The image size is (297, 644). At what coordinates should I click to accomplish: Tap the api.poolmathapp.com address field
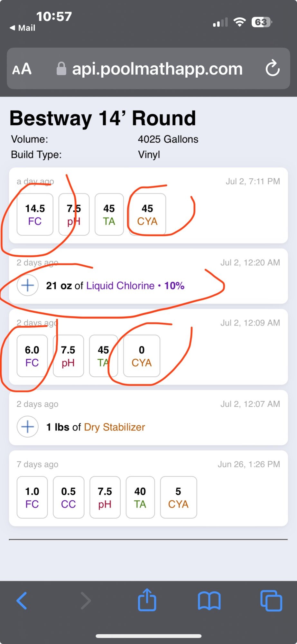[148, 69]
